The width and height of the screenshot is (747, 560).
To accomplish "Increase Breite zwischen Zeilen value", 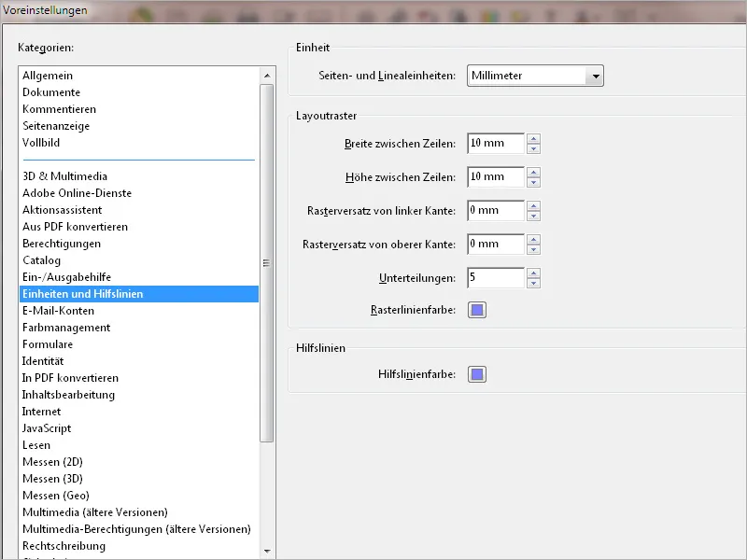I will [533, 138].
